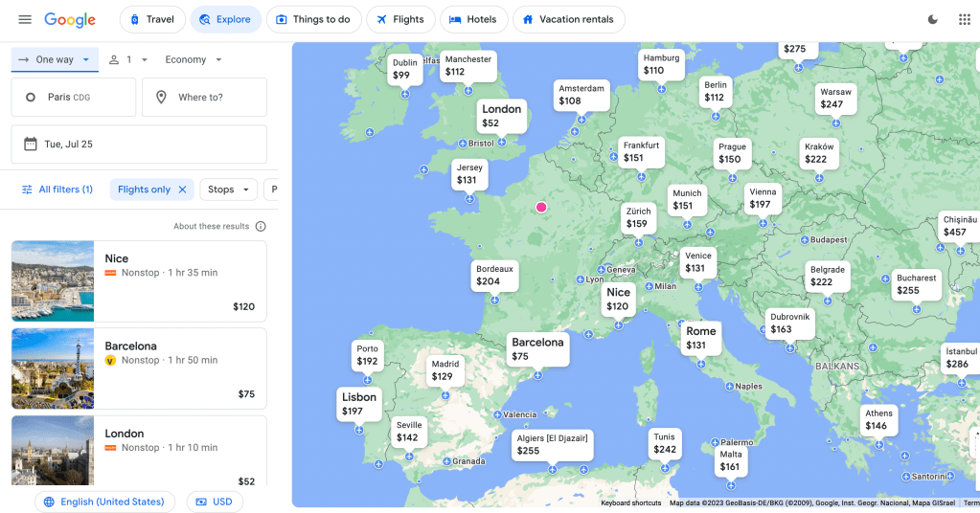Click the Where to? destination field
Viewport: 980px width, 513px height.
pyautogui.click(x=204, y=98)
